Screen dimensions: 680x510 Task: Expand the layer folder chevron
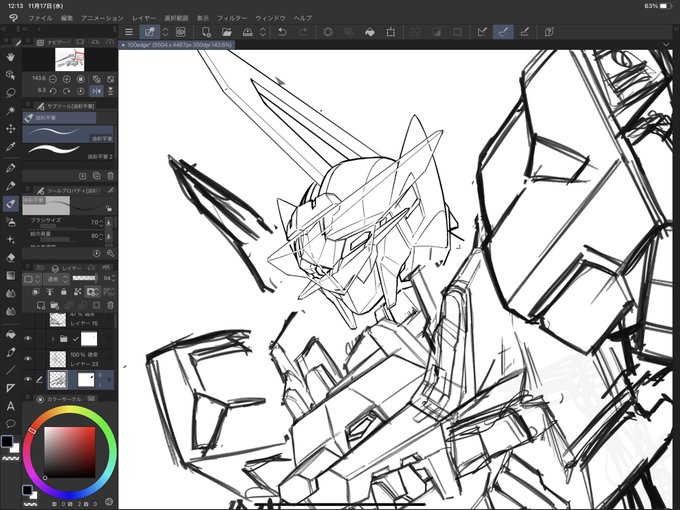point(52,339)
